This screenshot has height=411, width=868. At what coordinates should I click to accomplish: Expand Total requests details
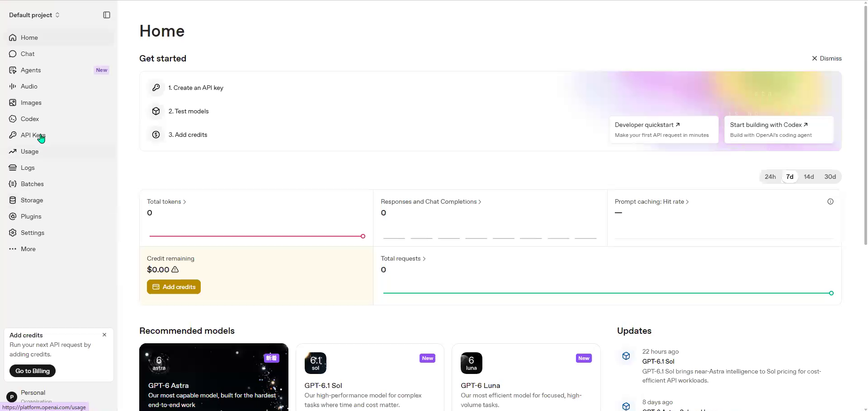click(x=403, y=258)
